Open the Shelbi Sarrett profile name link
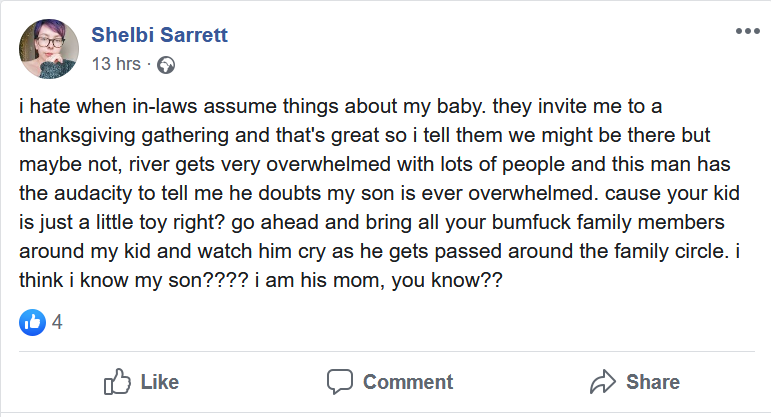Viewport: 771px width, 417px height. [159, 35]
